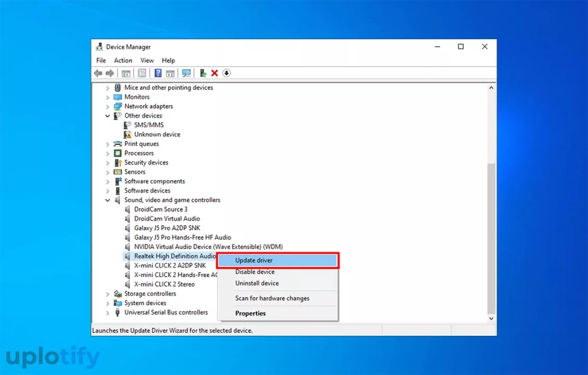
Task: Expand the Software devices category
Action: click(108, 191)
